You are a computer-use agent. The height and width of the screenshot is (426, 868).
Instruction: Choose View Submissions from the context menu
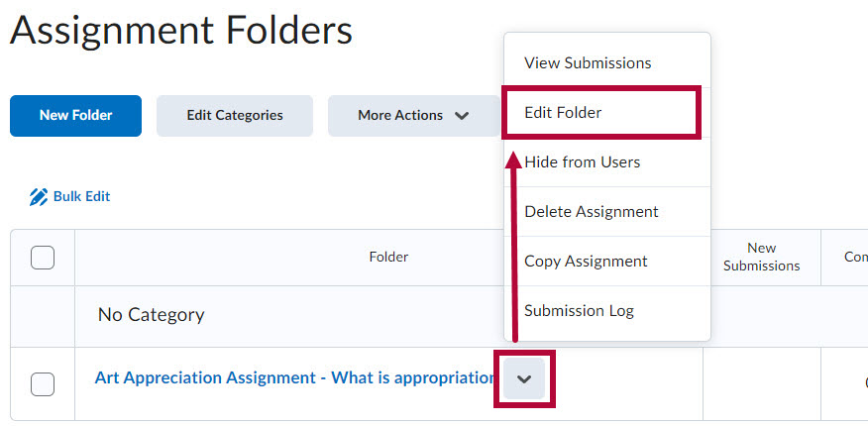click(588, 62)
